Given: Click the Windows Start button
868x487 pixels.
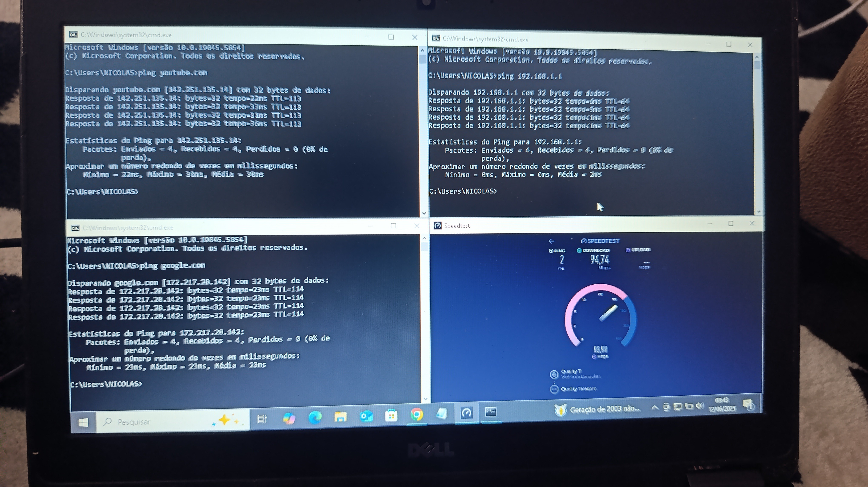Looking at the screenshot, I should (83, 422).
